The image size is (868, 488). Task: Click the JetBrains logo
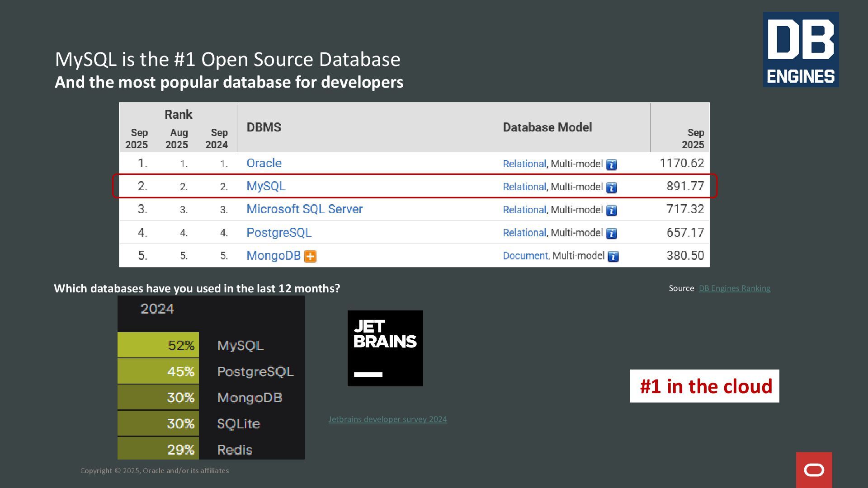pos(385,348)
